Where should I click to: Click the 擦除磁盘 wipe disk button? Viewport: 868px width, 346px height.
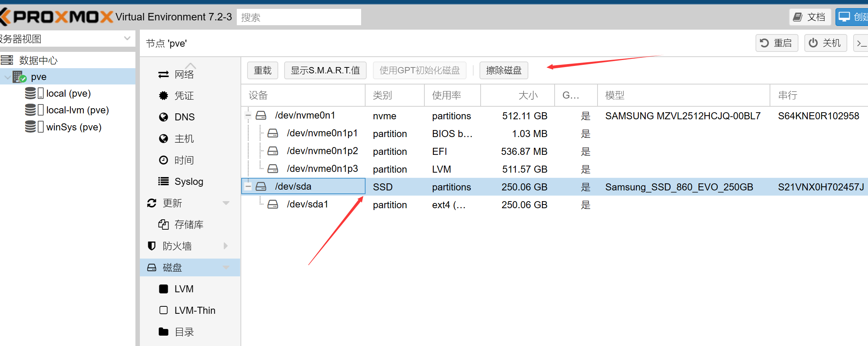[504, 70]
